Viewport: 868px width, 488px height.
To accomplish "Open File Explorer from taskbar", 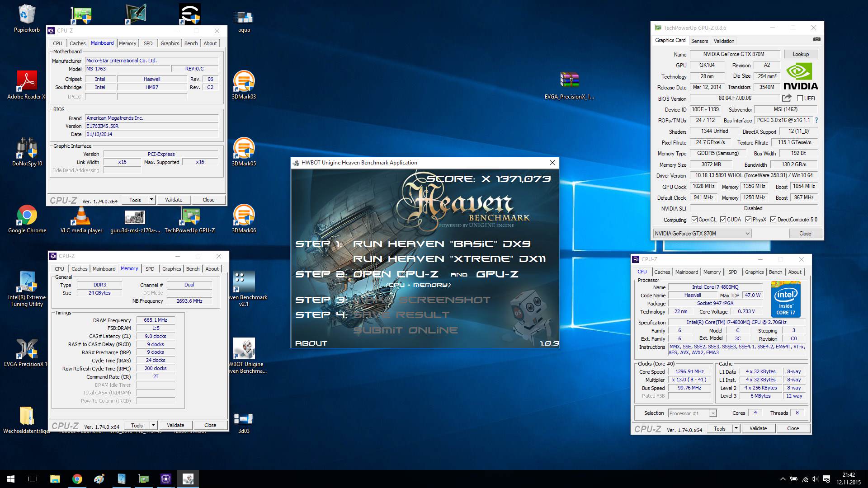I will coord(55,479).
